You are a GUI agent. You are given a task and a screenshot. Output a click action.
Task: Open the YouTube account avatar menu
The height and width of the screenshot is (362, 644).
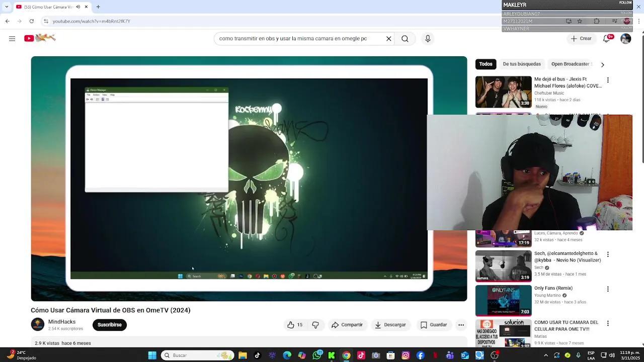[x=625, y=39]
